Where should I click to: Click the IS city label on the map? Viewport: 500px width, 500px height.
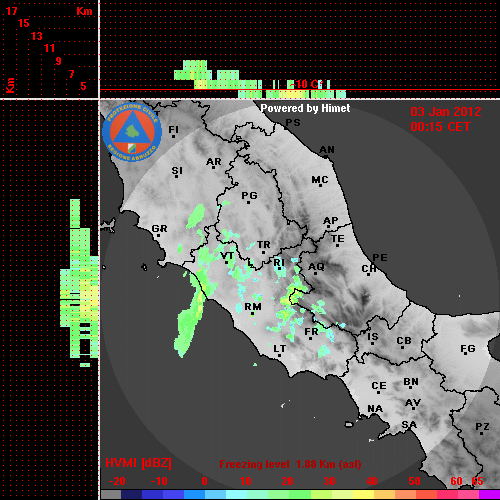point(373,337)
